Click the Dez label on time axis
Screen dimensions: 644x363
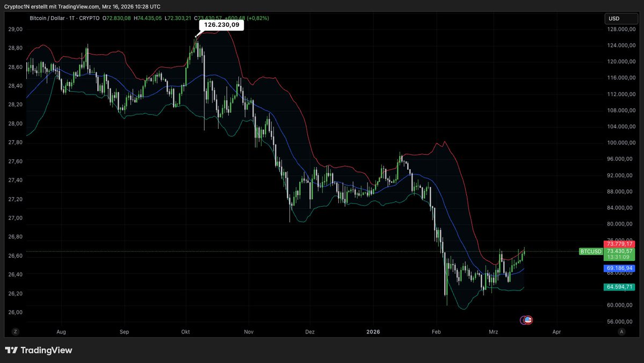coord(310,332)
